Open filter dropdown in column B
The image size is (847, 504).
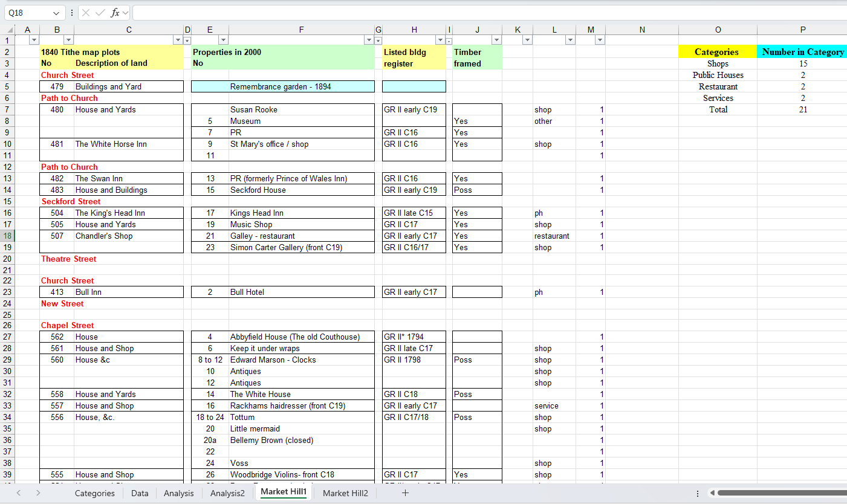[68, 40]
